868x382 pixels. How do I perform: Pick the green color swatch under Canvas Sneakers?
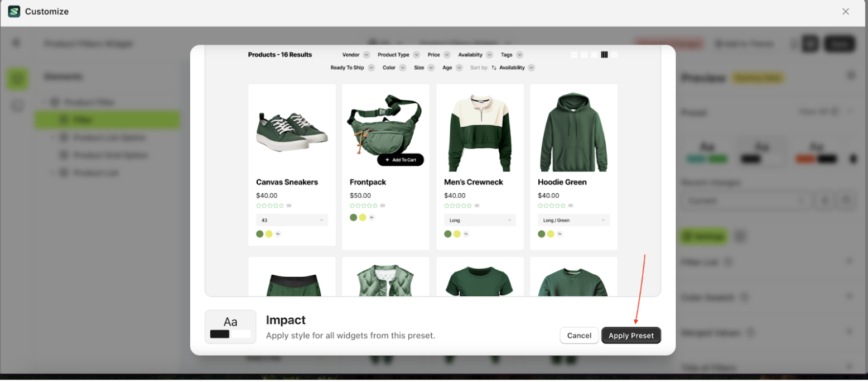tap(260, 234)
